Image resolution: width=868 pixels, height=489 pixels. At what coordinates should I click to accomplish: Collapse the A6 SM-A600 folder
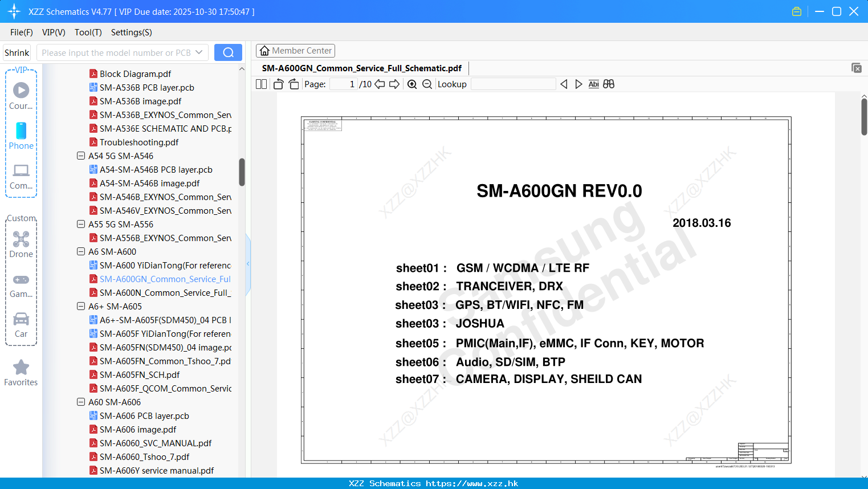tap(81, 251)
